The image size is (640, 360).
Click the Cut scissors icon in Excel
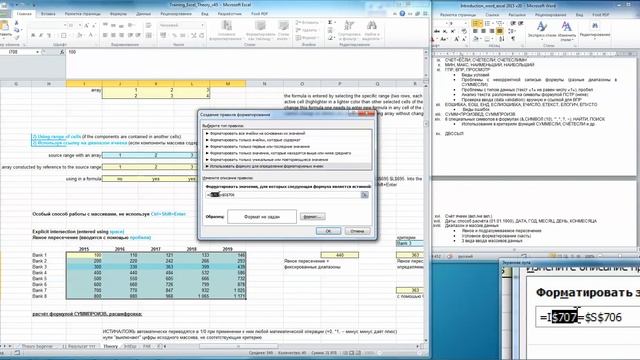[16, 24]
